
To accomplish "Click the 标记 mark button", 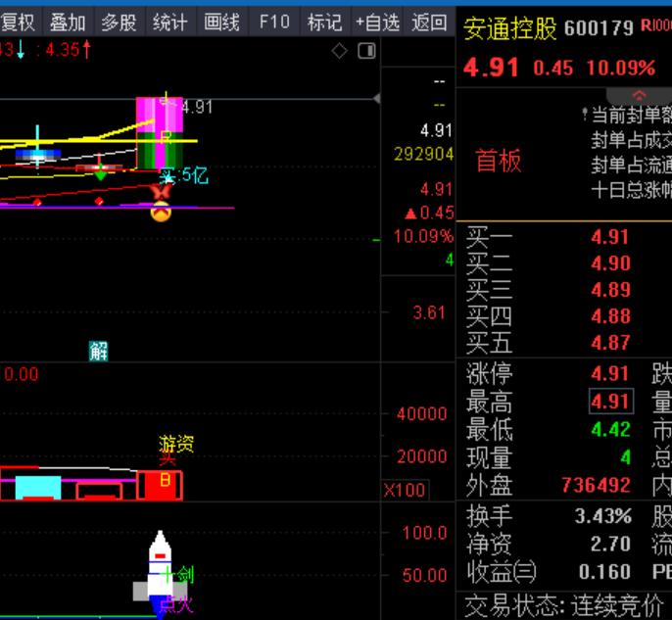I will tap(325, 22).
